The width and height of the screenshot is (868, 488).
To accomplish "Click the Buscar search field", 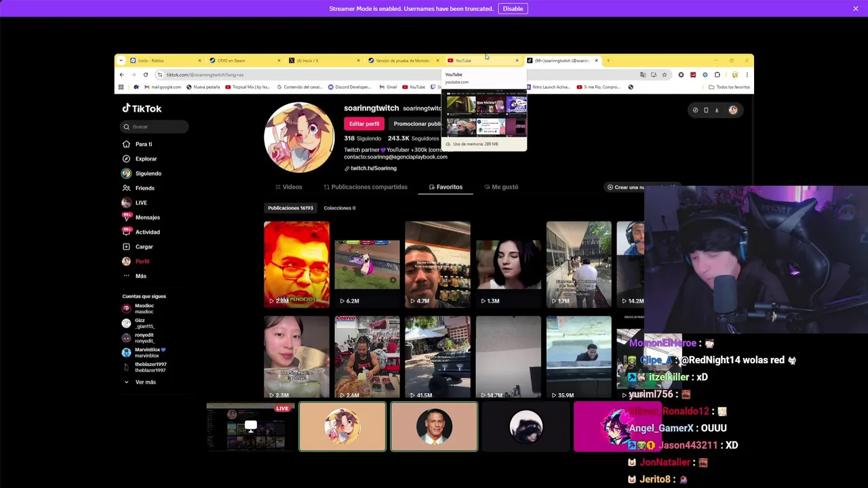I will coord(155,127).
